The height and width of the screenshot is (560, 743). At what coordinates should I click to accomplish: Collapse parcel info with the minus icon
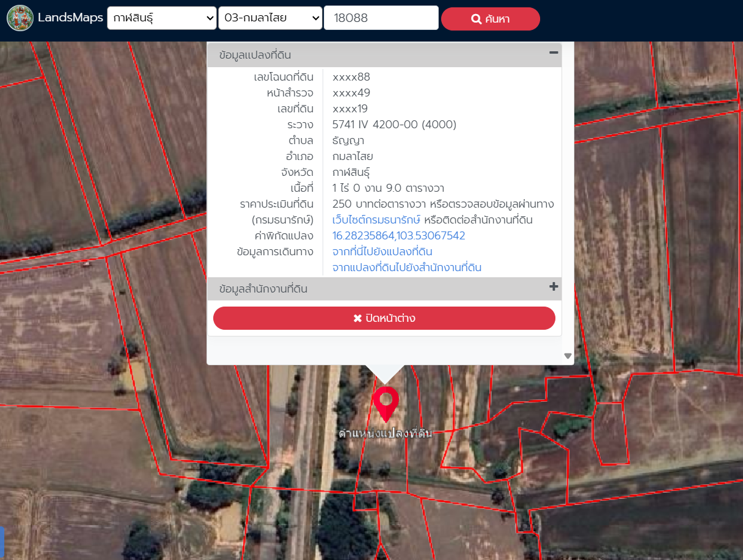[554, 53]
